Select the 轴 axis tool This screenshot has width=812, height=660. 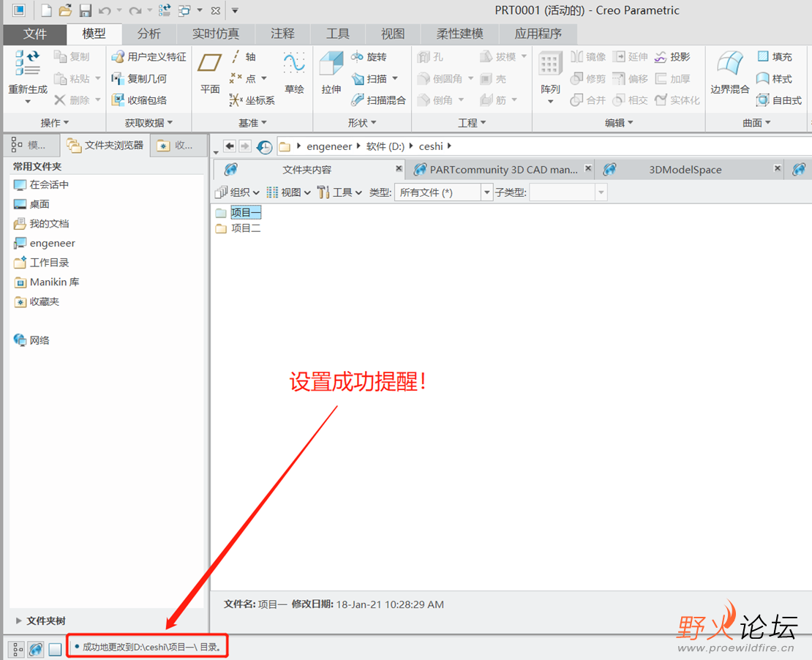244,56
